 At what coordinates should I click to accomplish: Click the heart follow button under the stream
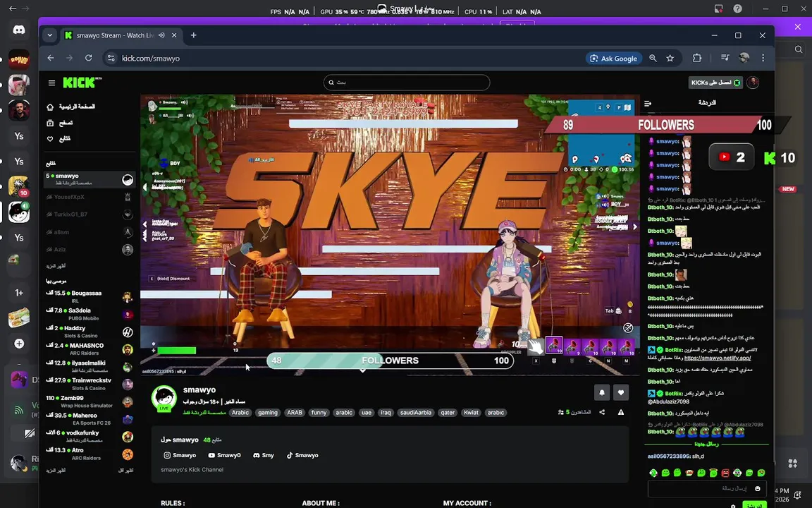point(621,392)
